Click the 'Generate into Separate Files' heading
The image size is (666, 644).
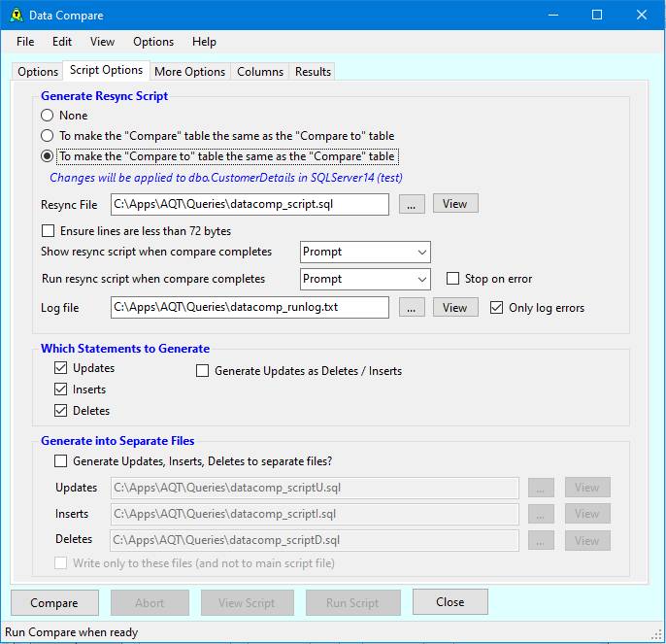coord(117,441)
